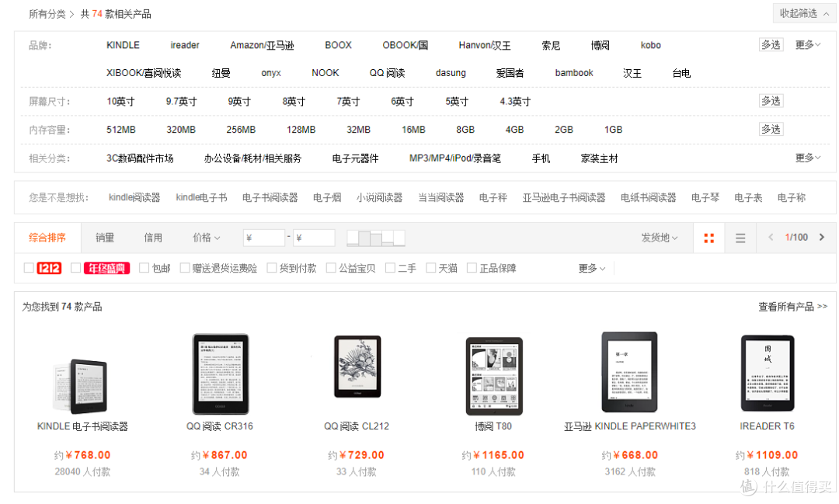Click price distribution bar chart
The width and height of the screenshot is (839, 504).
point(376,238)
